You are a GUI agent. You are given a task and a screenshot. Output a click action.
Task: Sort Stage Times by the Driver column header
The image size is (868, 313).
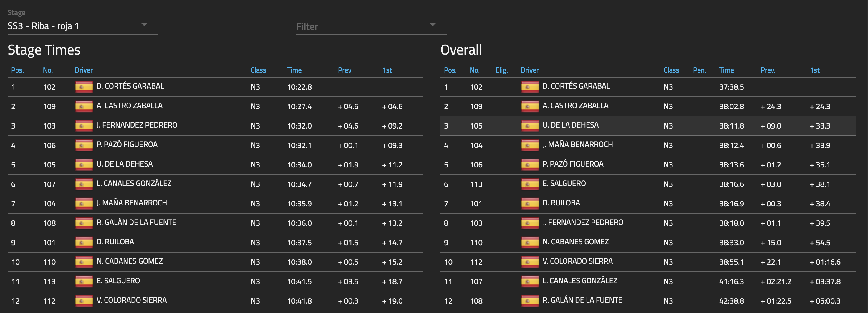pyautogui.click(x=84, y=70)
